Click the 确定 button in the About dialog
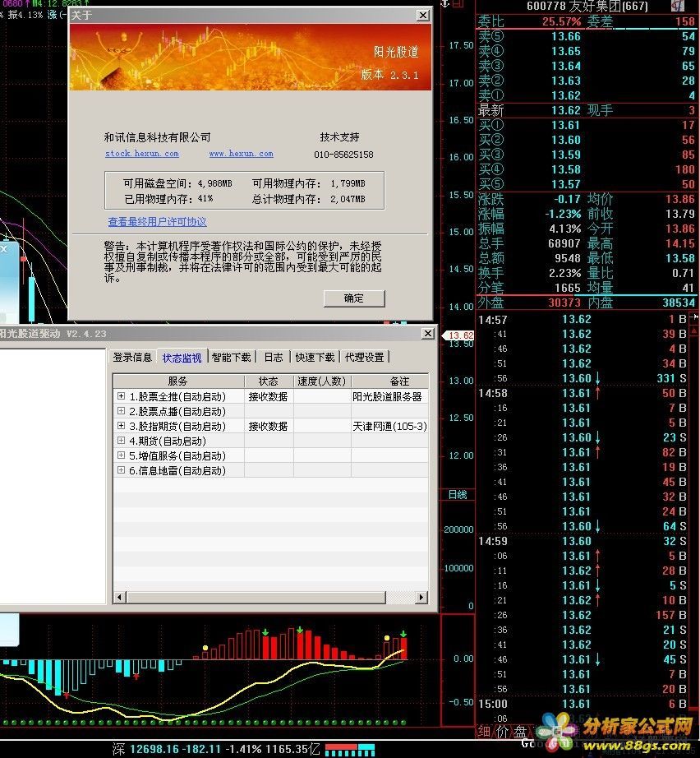This screenshot has height=758, width=700. click(354, 298)
